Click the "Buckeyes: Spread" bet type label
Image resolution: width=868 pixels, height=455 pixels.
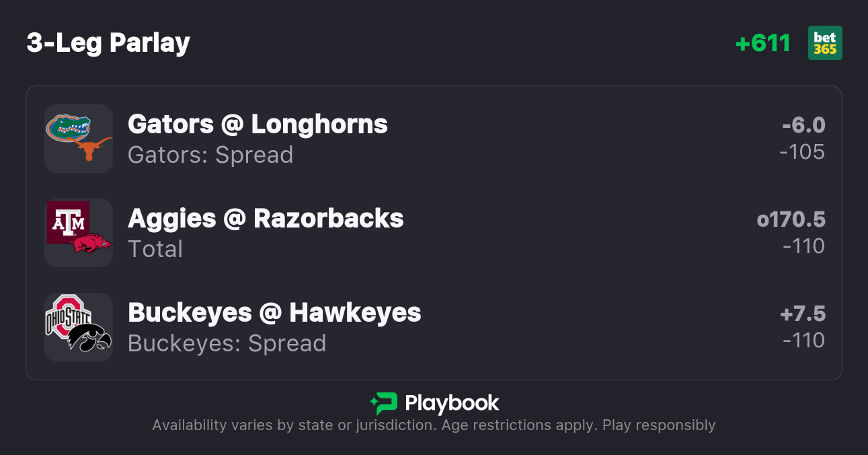point(227,343)
